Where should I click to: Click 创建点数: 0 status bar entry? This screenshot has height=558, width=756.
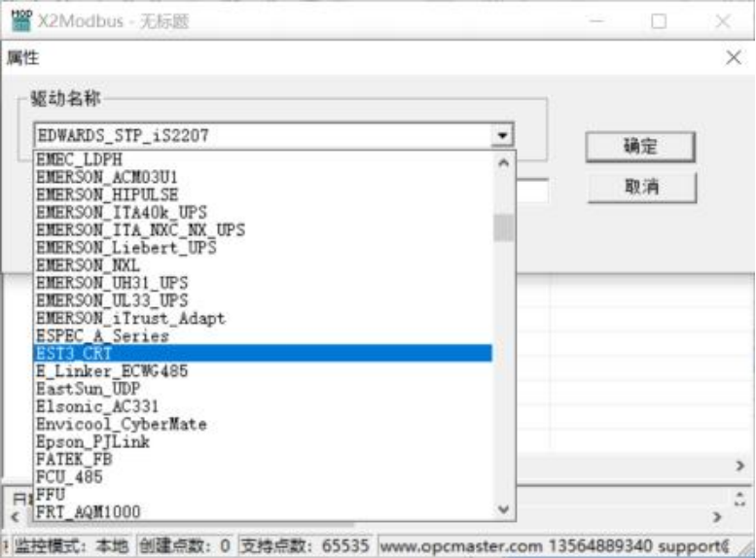(x=185, y=546)
